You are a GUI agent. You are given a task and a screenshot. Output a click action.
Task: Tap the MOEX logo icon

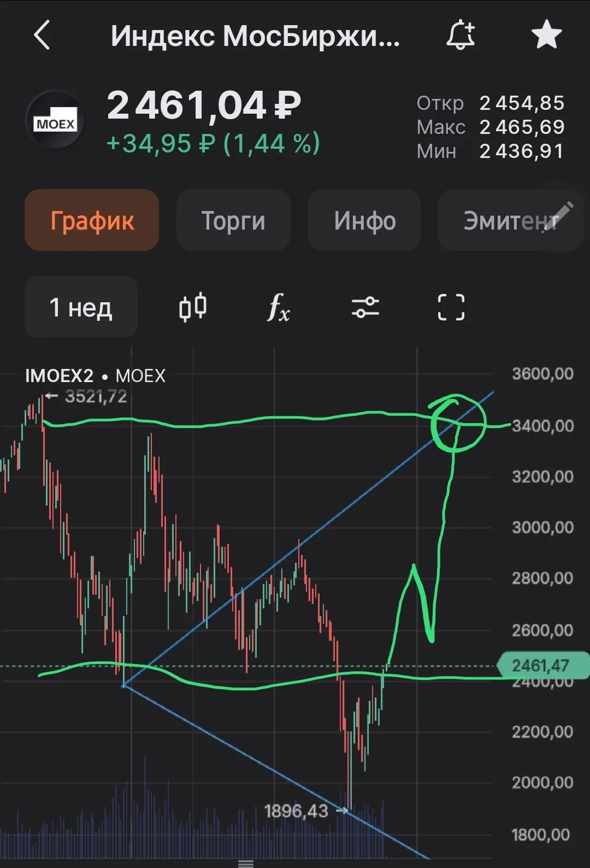(x=55, y=120)
